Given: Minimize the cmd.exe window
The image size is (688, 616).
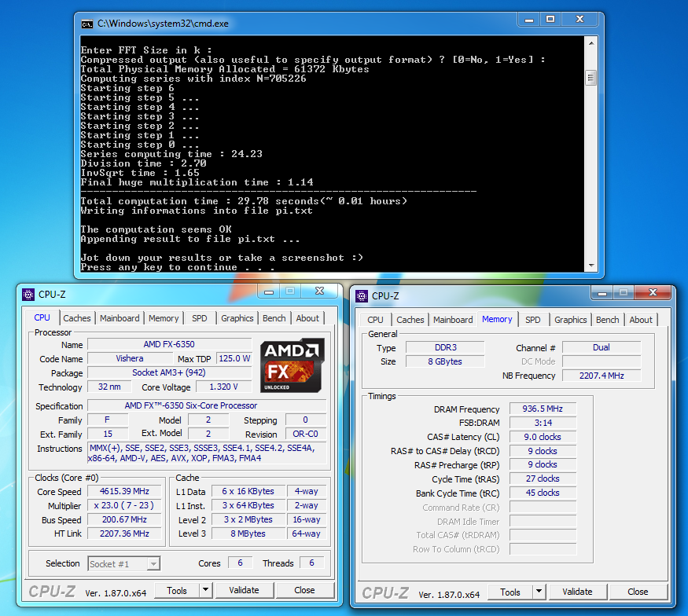Looking at the screenshot, I should click(529, 20).
